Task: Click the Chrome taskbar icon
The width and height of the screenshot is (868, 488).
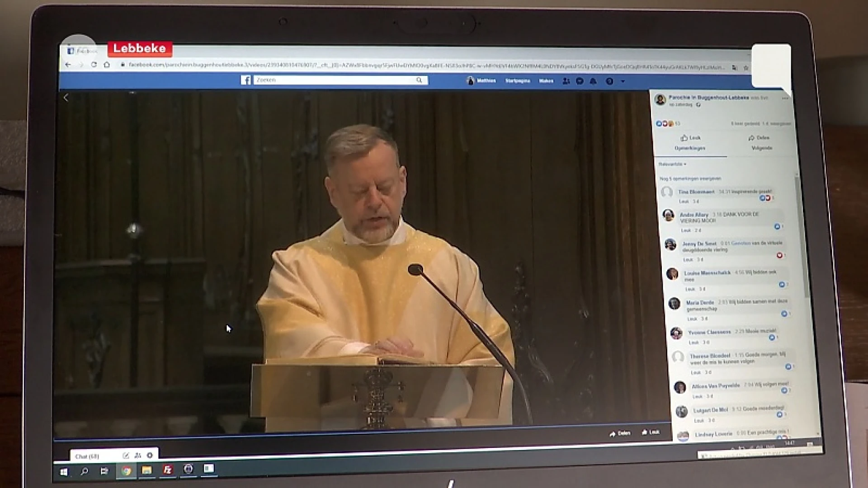Action: [126, 471]
